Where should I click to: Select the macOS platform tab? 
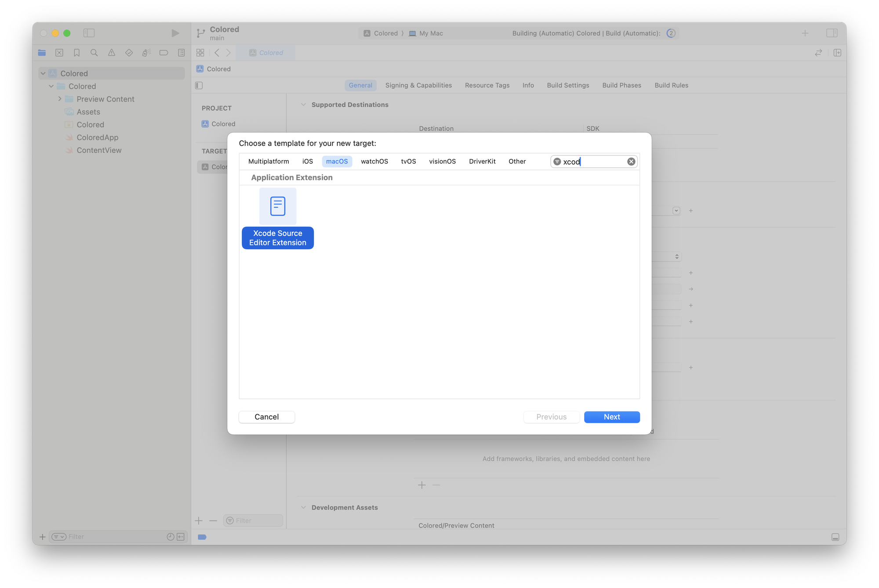point(337,161)
